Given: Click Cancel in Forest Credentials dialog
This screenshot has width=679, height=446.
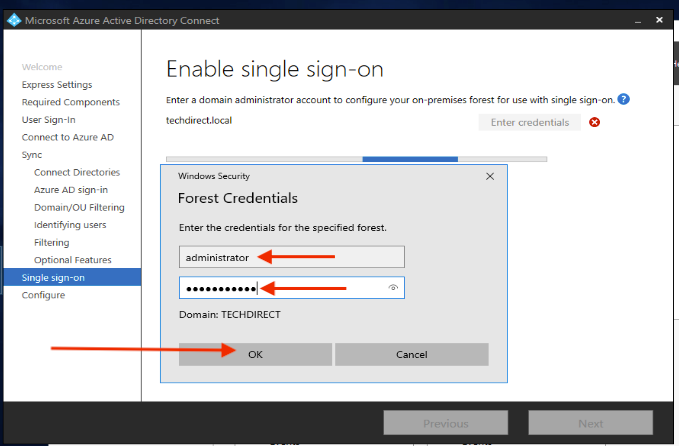Looking at the screenshot, I should [x=412, y=354].
